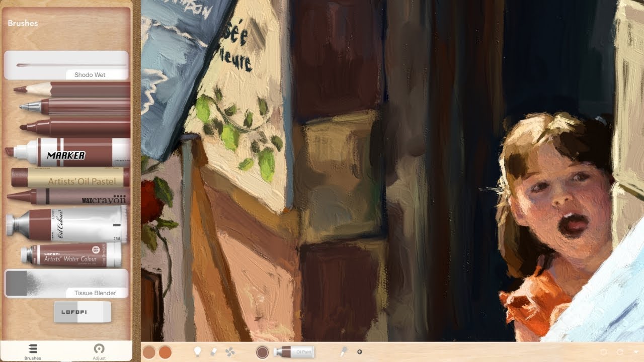Choose the Artists' Oil Pastel
The width and height of the screenshot is (644, 362).
[x=70, y=177]
